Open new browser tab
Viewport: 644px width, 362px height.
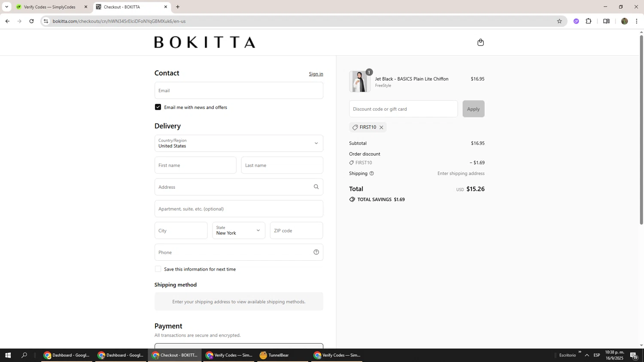(x=178, y=7)
